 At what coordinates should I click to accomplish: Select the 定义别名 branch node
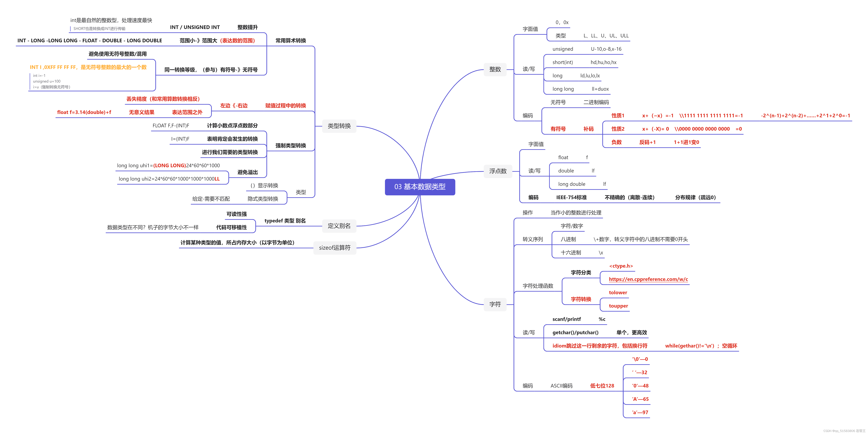coord(339,226)
